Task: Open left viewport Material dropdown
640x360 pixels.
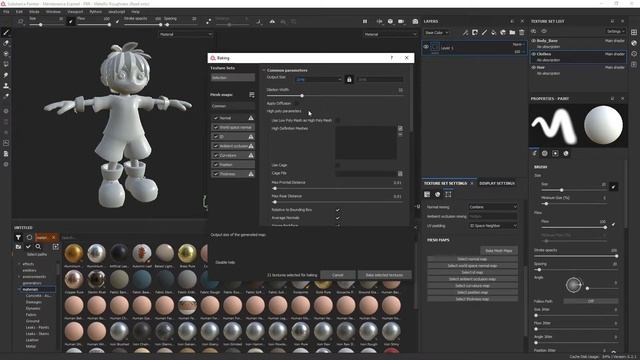Action: click(x=186, y=34)
